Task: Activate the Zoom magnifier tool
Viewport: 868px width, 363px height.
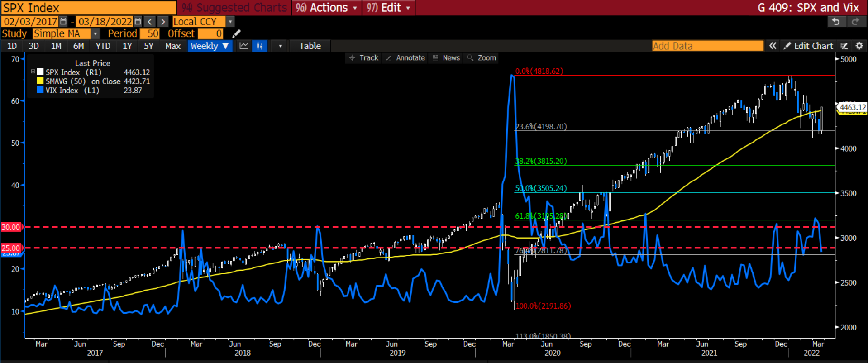Action: point(482,58)
